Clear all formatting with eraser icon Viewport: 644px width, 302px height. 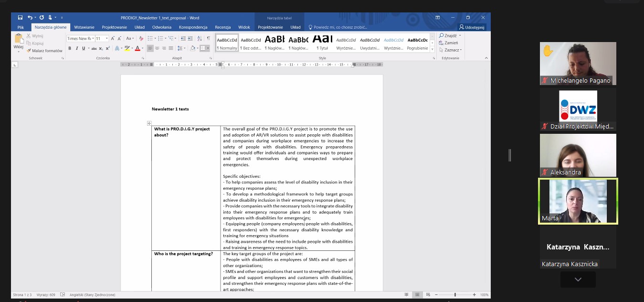141,38
